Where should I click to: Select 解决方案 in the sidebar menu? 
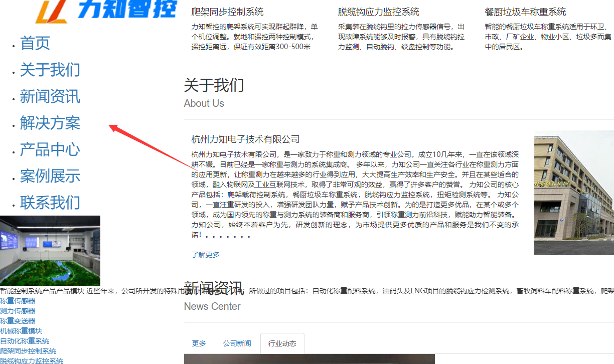pyautogui.click(x=50, y=123)
